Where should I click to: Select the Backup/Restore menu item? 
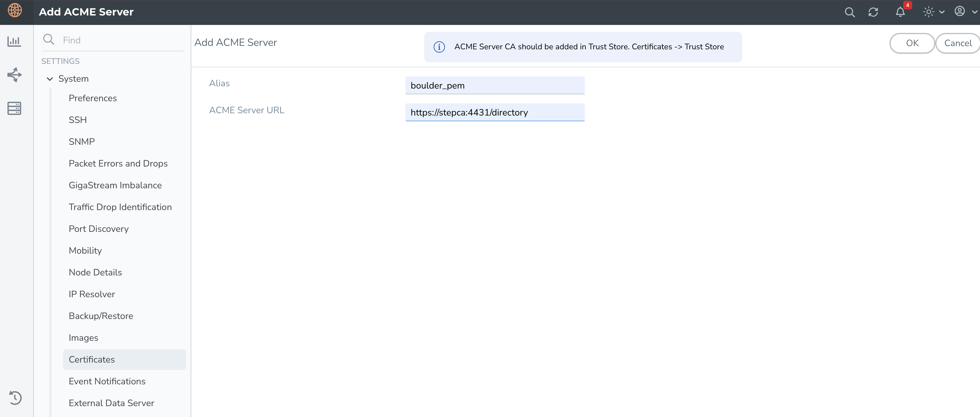point(101,316)
